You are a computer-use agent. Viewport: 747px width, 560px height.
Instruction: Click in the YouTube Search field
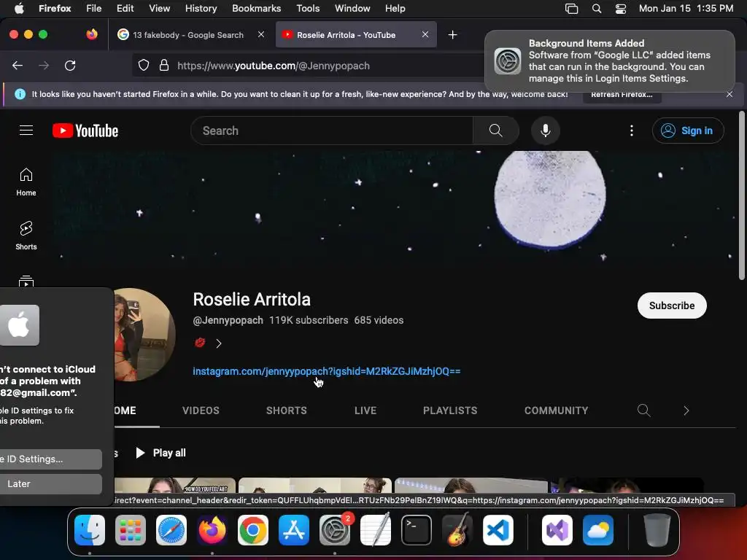(332, 131)
